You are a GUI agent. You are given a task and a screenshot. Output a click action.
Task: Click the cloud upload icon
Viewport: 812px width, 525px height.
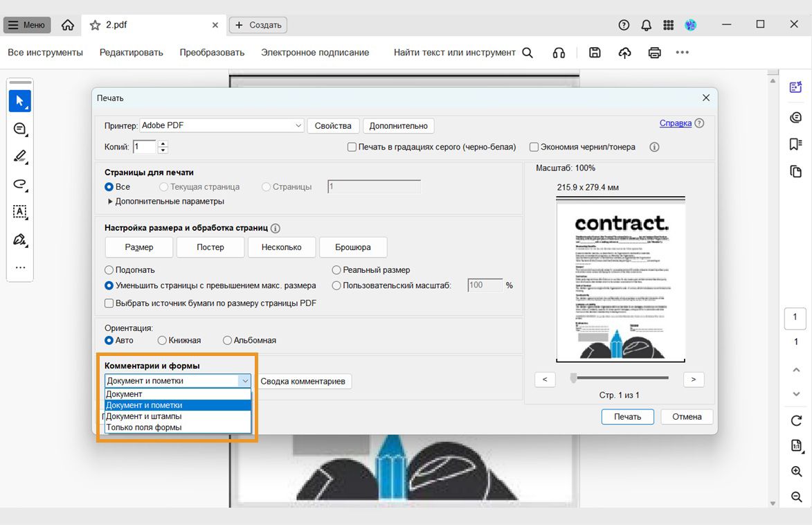[625, 53]
